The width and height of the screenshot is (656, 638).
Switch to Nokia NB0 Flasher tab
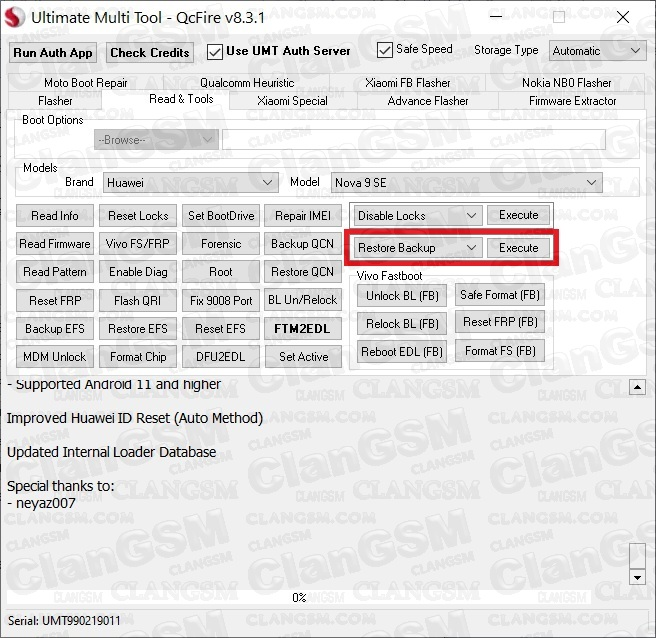coord(566,83)
